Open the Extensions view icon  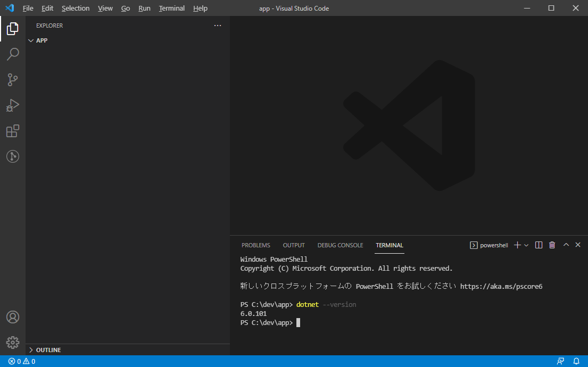[13, 131]
